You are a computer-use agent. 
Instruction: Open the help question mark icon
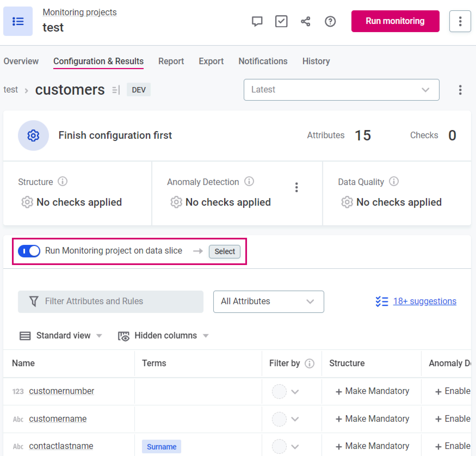click(330, 21)
